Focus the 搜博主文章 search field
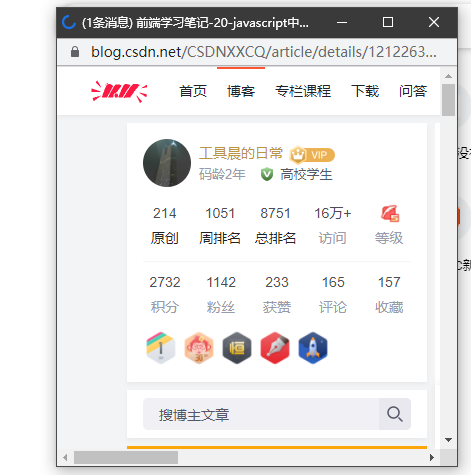This screenshot has height=475, width=471. (261, 414)
